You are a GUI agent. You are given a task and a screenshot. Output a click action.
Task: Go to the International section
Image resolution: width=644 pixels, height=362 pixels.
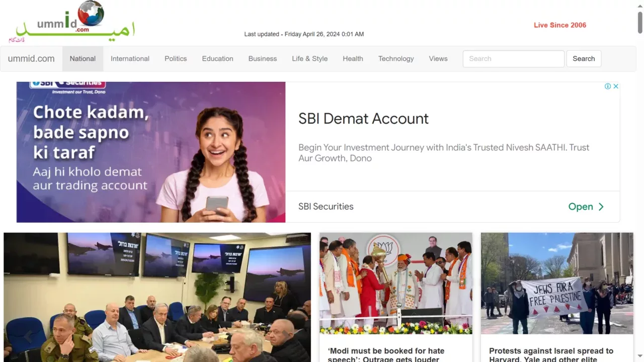pos(130,59)
